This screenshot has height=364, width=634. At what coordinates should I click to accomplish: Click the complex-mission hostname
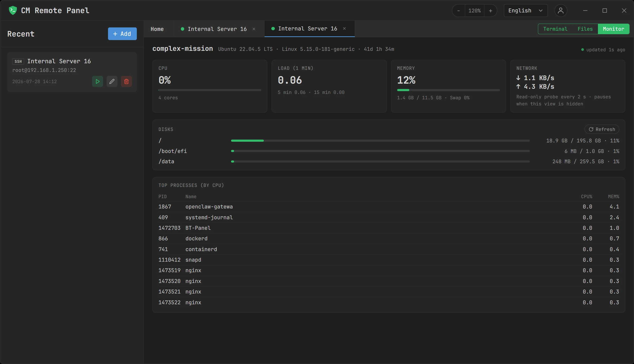pyautogui.click(x=183, y=49)
